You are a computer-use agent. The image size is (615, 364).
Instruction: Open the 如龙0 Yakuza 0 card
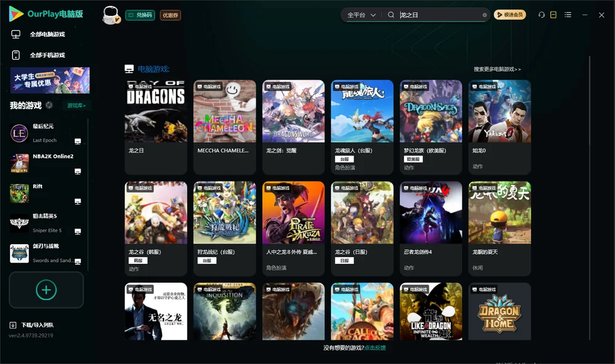[499, 127]
